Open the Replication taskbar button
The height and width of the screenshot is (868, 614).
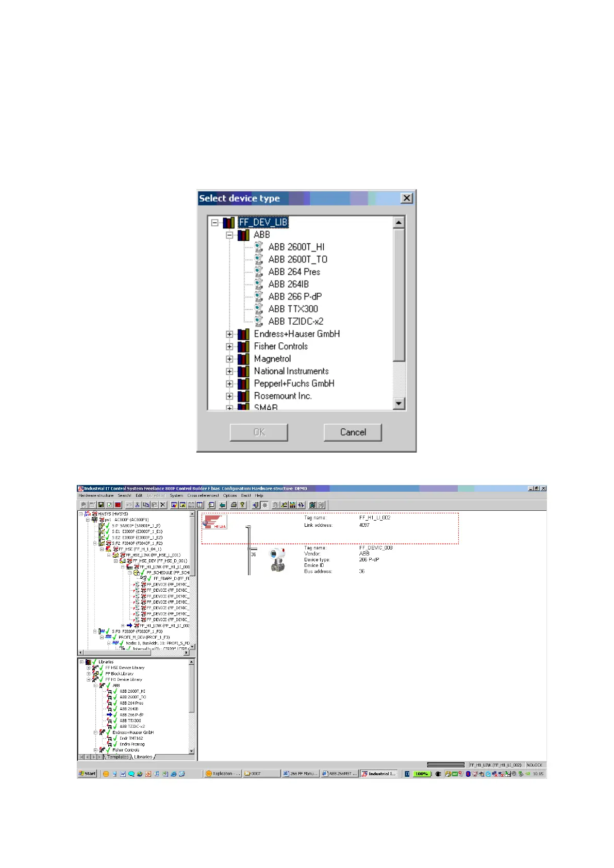[223, 774]
